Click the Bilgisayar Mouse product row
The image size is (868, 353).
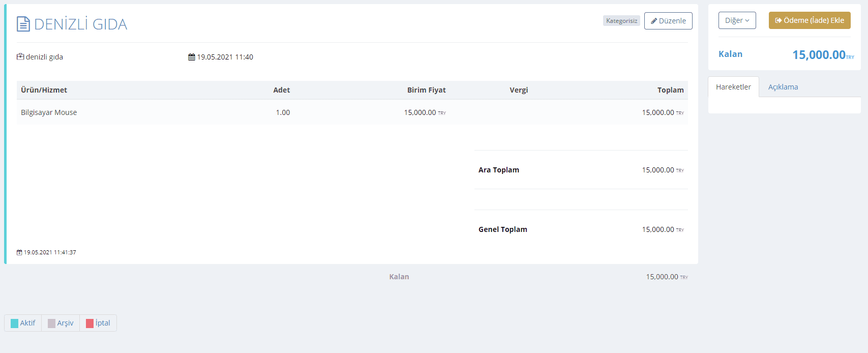(352, 112)
